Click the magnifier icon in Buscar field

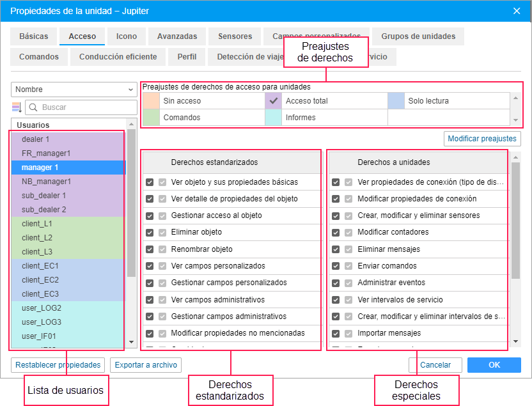click(33, 107)
